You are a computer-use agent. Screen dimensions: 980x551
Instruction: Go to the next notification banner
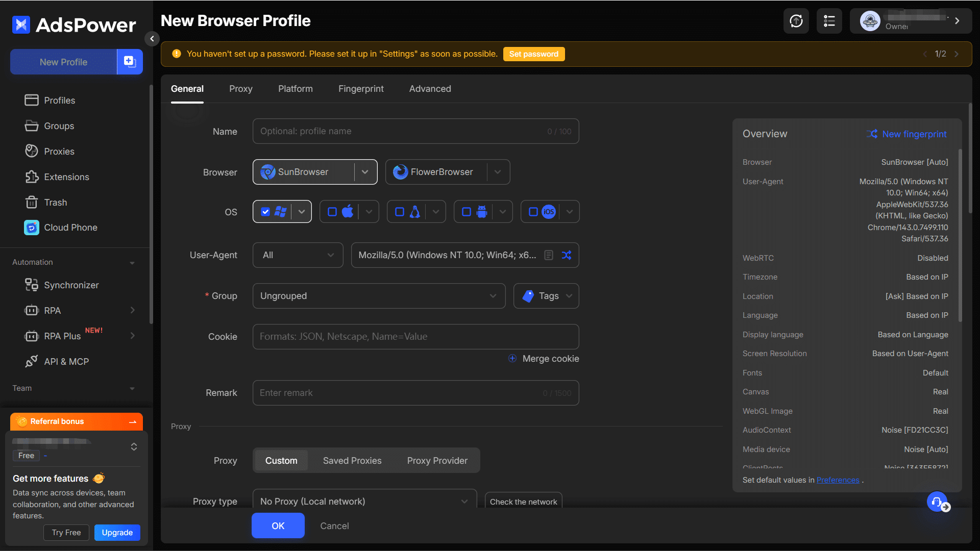click(957, 54)
